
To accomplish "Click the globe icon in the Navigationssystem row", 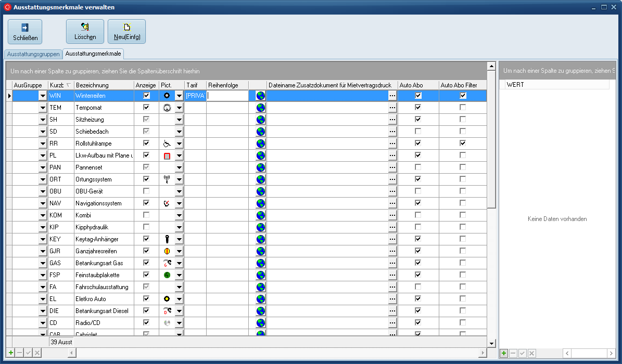I will tap(261, 203).
